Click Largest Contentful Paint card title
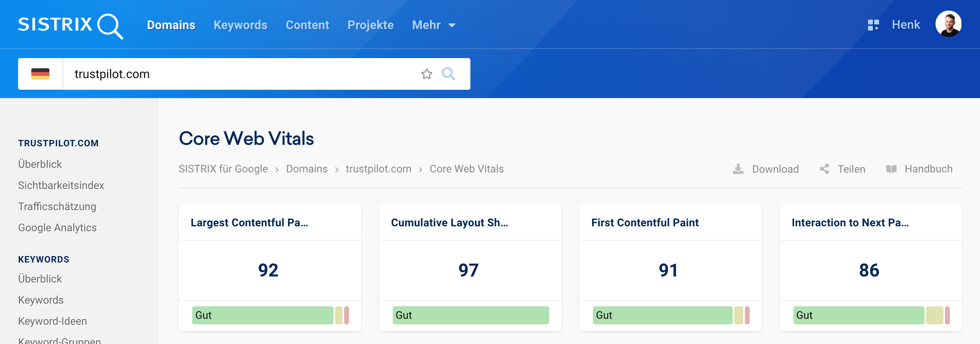 (x=249, y=223)
